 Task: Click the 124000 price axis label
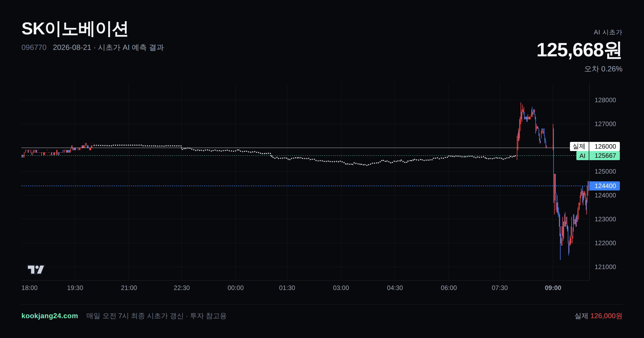point(605,195)
